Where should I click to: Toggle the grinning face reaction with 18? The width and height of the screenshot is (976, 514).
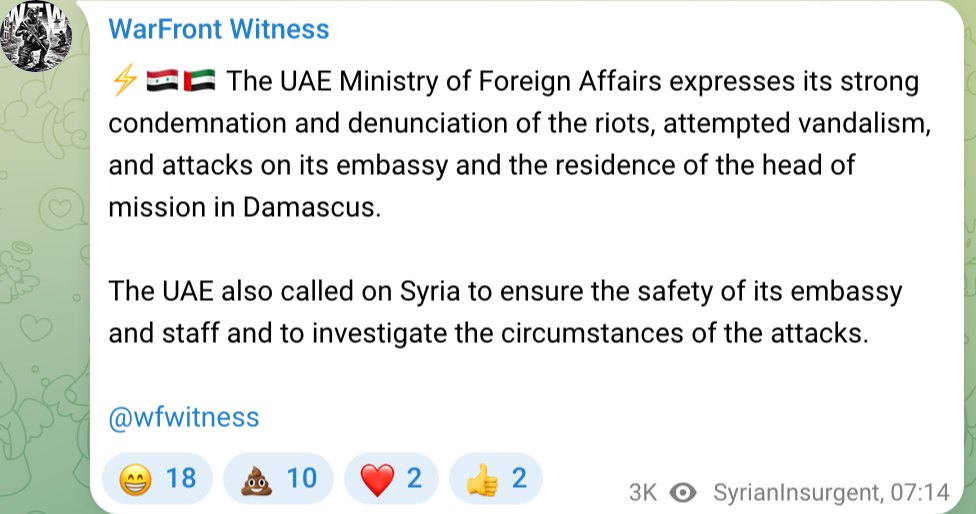click(x=158, y=480)
